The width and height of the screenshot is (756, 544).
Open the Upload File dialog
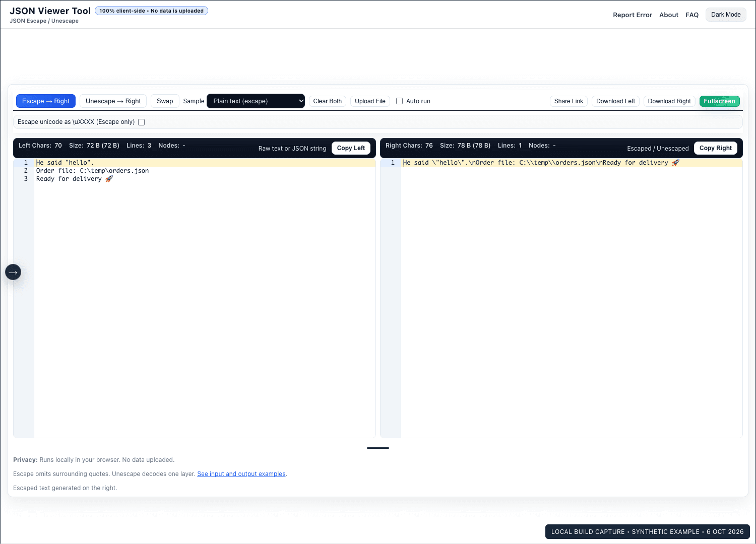point(370,101)
